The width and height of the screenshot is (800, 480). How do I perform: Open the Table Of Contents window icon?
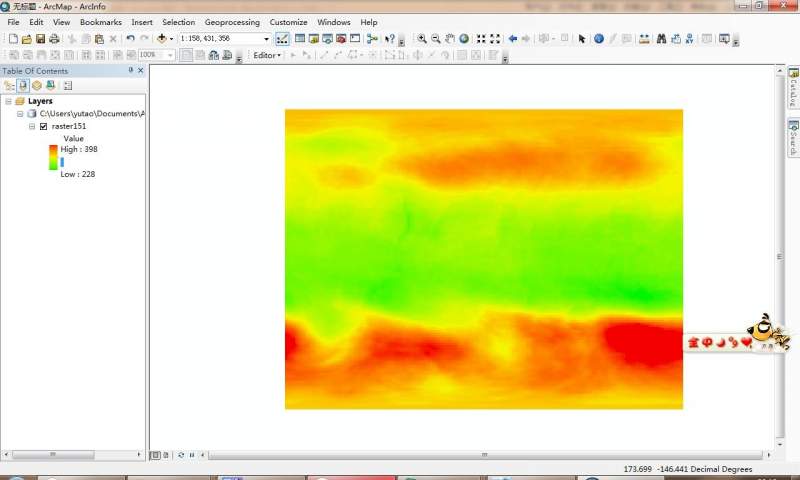pos(300,39)
